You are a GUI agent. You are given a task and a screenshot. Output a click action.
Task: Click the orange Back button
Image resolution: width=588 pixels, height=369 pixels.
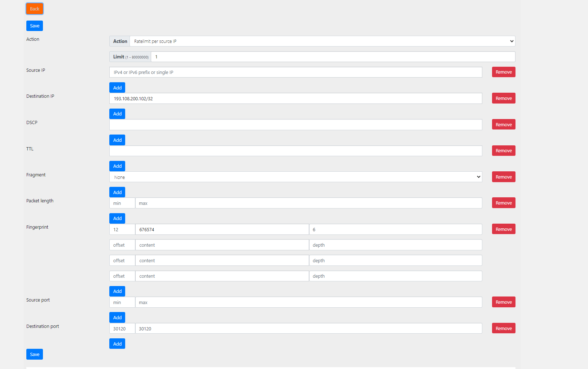click(x=35, y=9)
